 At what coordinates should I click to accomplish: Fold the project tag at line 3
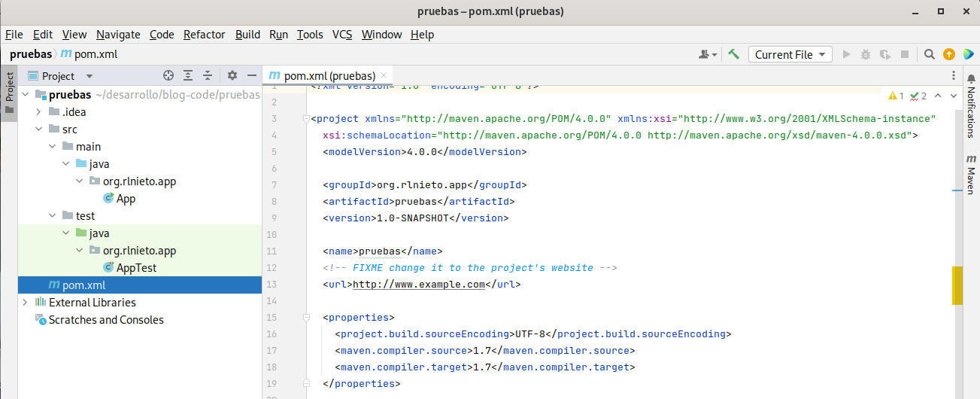point(306,119)
